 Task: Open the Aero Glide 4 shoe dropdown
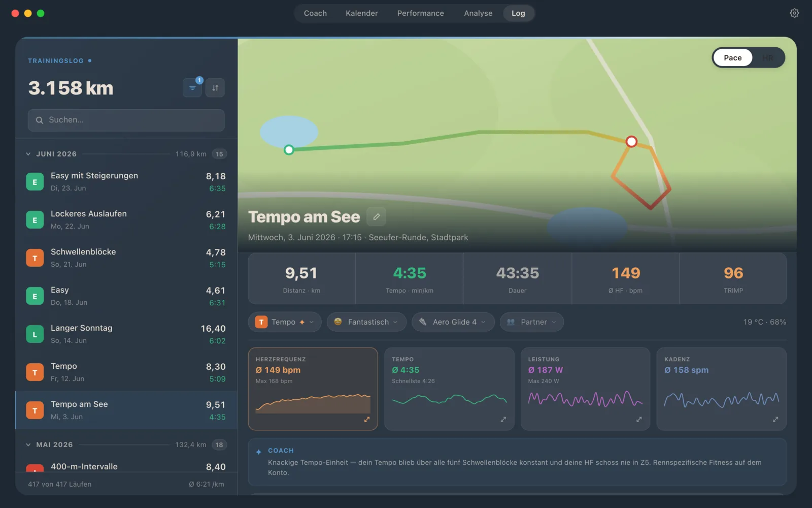pos(453,322)
